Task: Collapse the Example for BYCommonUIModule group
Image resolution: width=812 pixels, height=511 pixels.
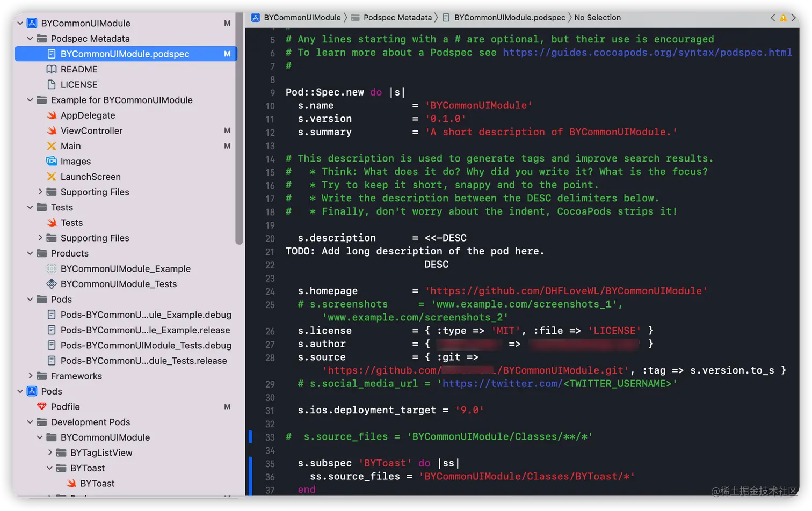Action: coord(30,100)
